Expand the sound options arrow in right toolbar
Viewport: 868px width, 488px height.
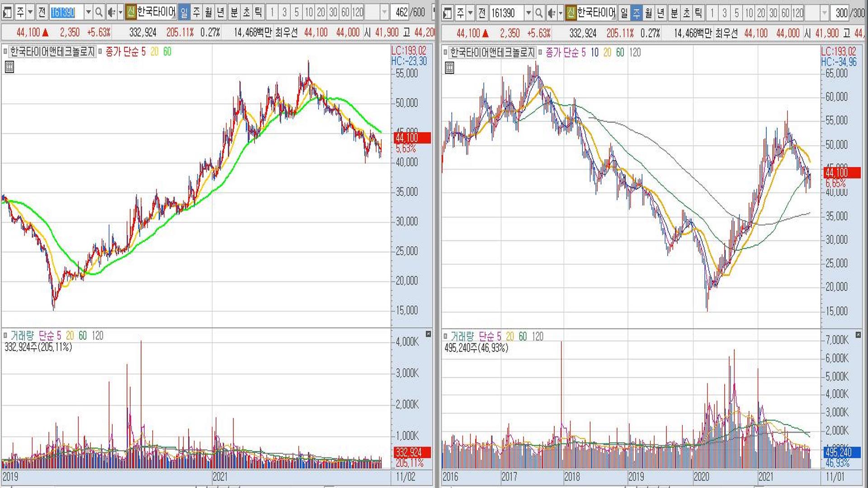pyautogui.click(x=560, y=13)
